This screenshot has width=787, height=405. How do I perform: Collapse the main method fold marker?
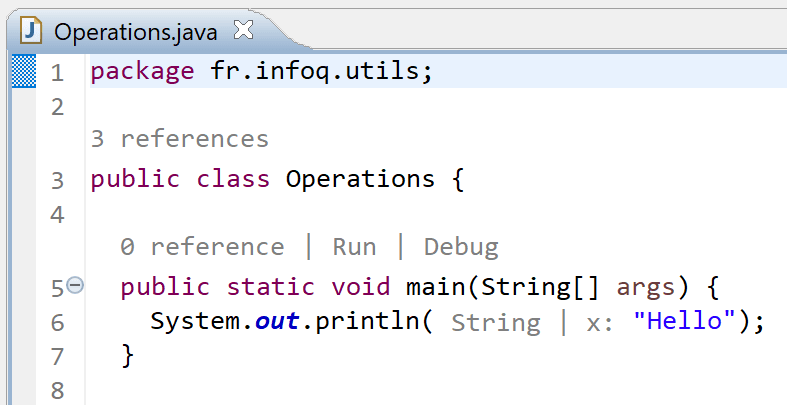pyautogui.click(x=75, y=286)
